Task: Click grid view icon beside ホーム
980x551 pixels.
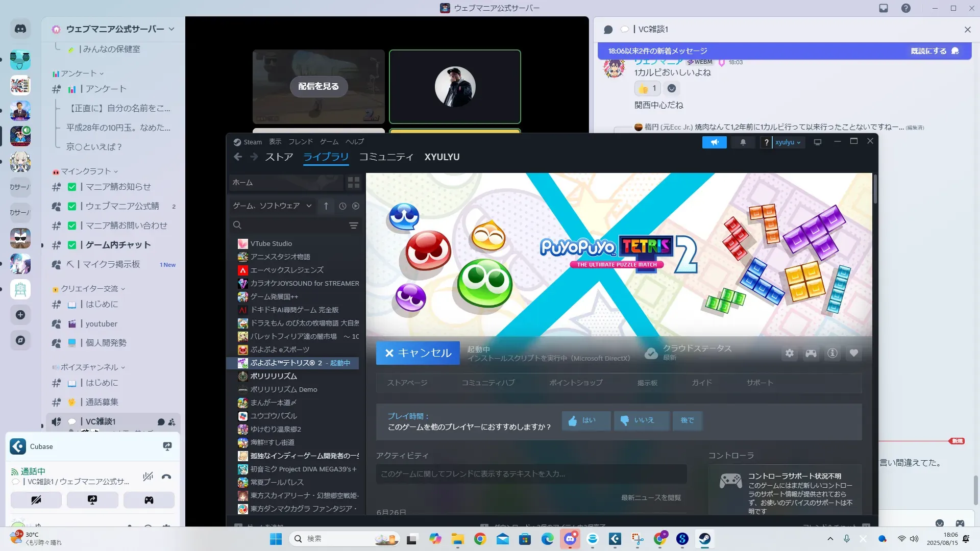Action: coord(353,182)
